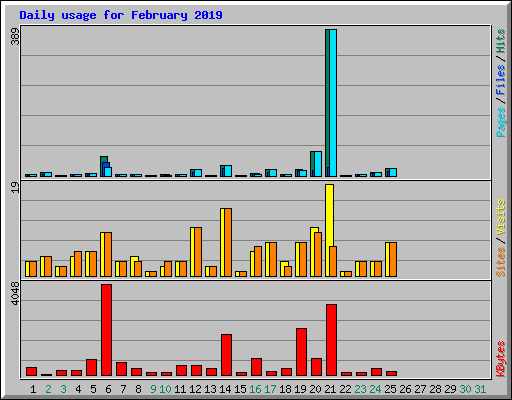Click the chart title 'Daily usage for February 2019'

click(121, 15)
